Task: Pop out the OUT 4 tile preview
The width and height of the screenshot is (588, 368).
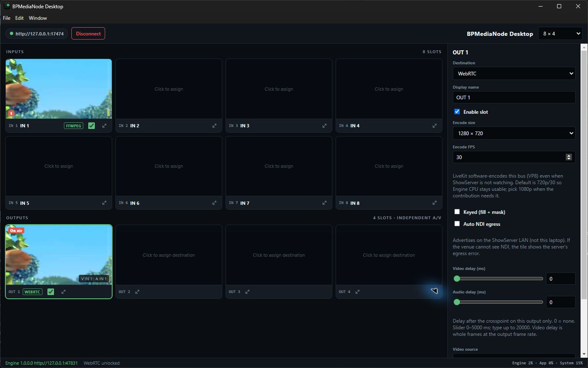Action: [x=358, y=292]
